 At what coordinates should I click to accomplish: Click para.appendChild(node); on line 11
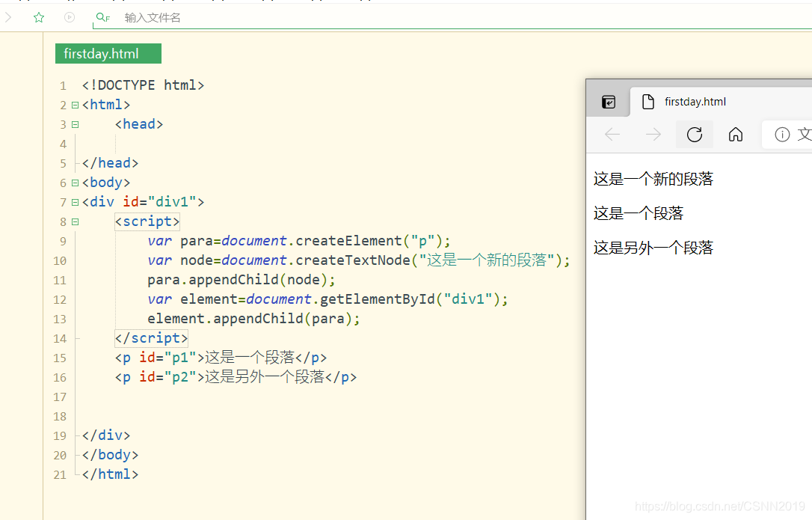pos(242,280)
